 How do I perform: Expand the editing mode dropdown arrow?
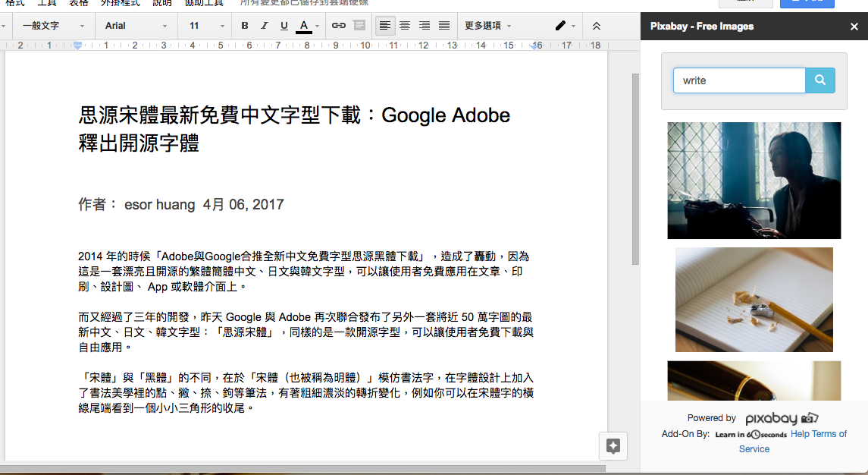pos(574,26)
